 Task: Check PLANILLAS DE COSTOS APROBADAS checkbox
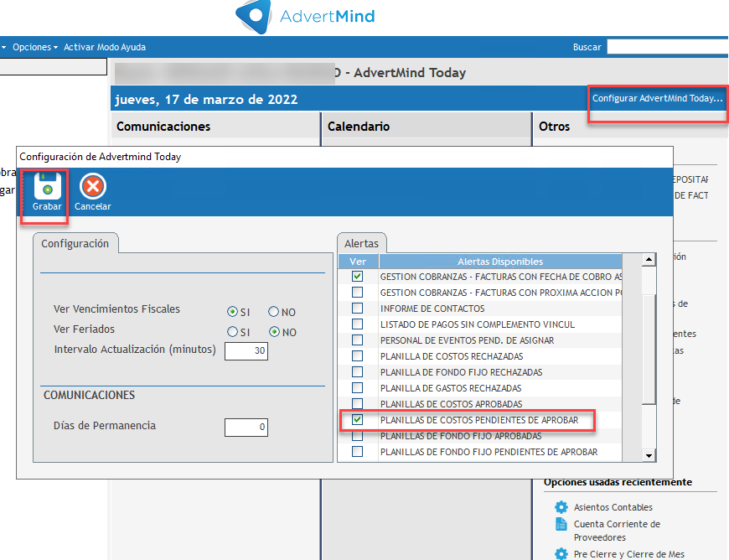[x=357, y=403]
